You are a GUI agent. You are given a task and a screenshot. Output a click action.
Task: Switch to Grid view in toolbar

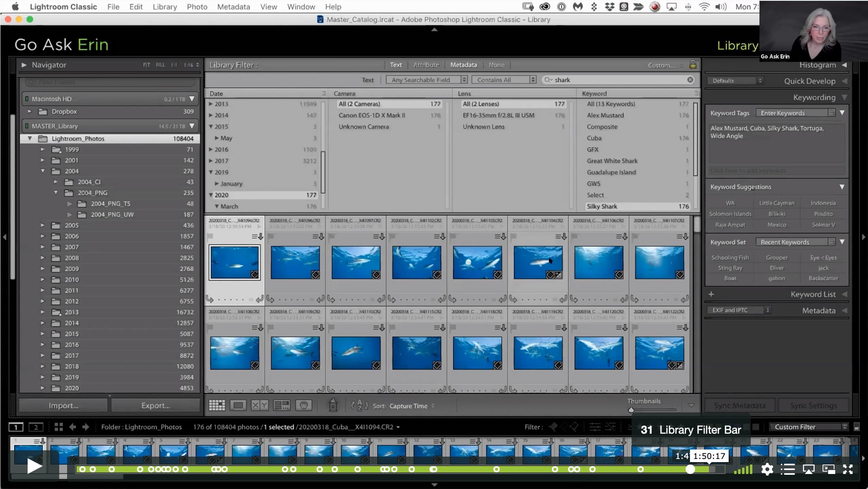[x=217, y=405]
